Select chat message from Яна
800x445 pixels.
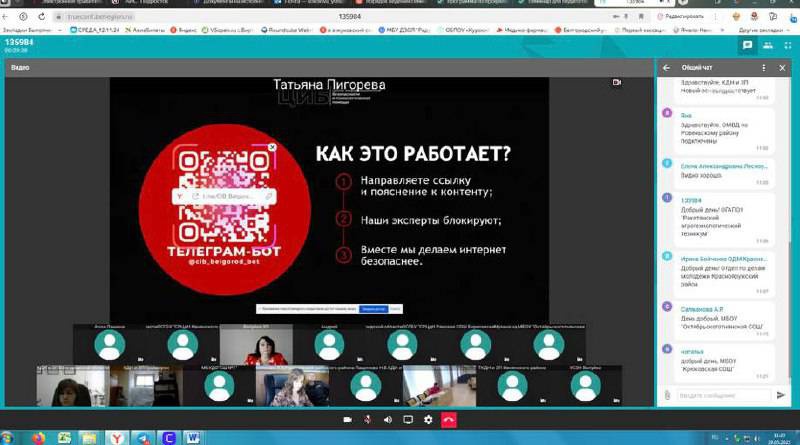pyautogui.click(x=724, y=131)
